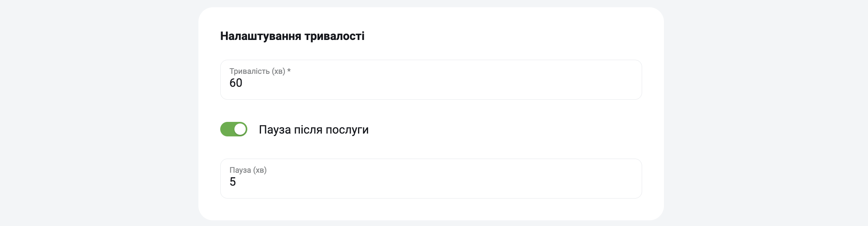Click the word тривалості in the heading
The width and height of the screenshot is (868, 226).
[x=335, y=36]
